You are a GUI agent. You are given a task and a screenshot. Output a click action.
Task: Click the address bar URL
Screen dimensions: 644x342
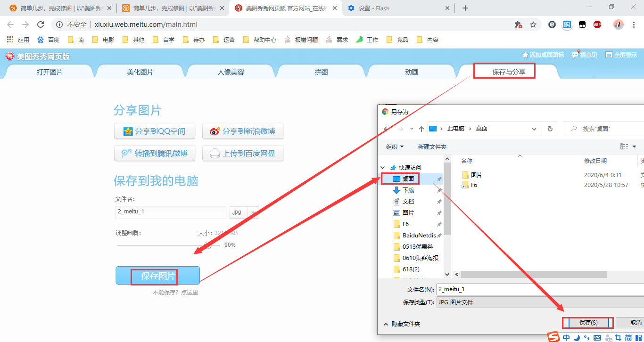click(146, 24)
